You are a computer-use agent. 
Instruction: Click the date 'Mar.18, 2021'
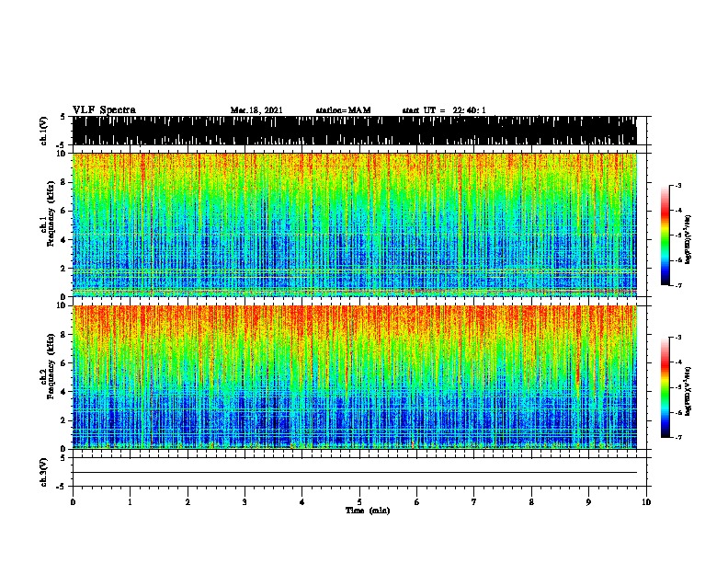pyautogui.click(x=256, y=110)
